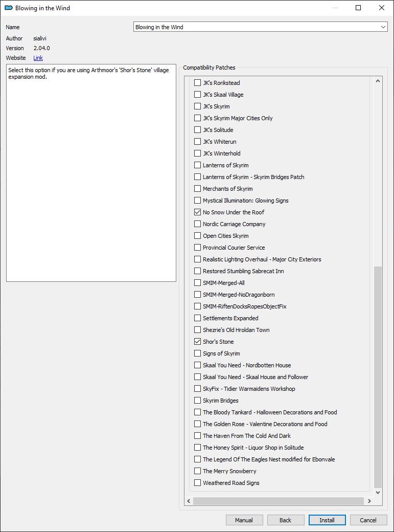
Task: Enable the Settlements Expanded checkbox
Action: [197, 318]
